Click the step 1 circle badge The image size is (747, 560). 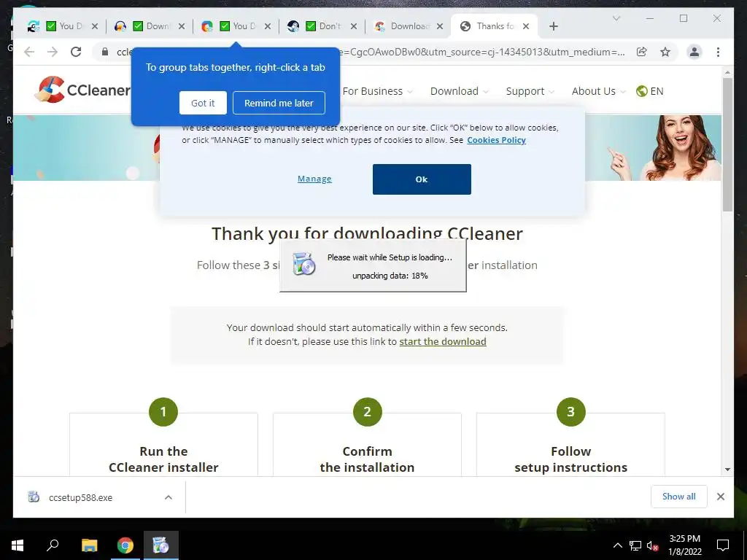point(163,411)
